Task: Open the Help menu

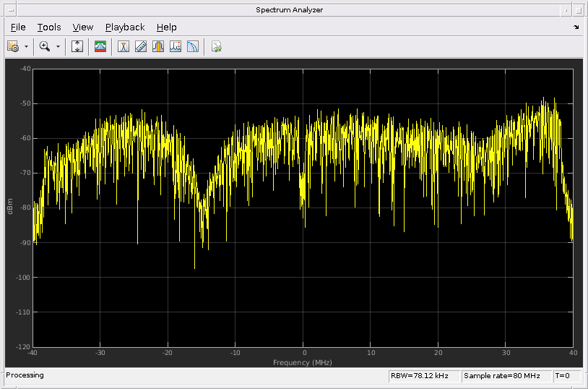Action: (x=166, y=27)
